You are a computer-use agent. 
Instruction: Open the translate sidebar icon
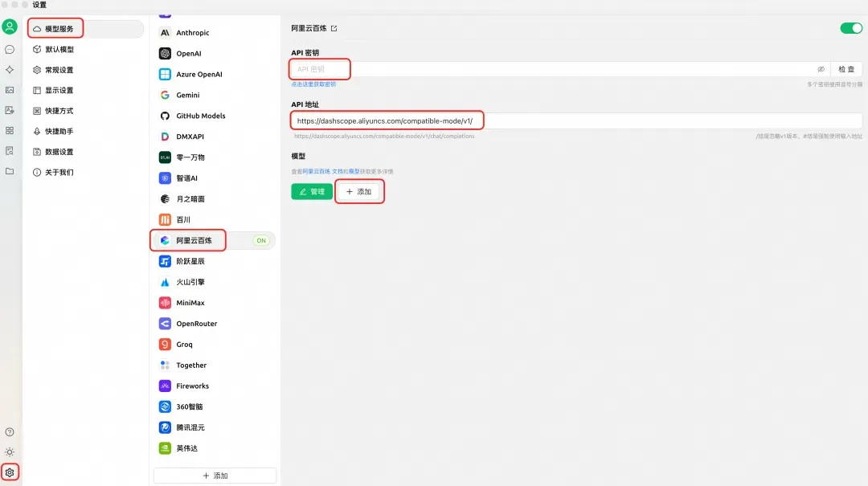[x=10, y=110]
